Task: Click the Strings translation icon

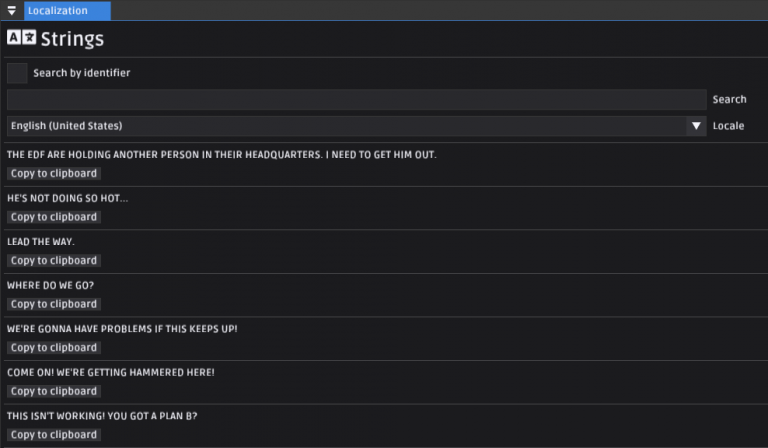Action: point(21,38)
